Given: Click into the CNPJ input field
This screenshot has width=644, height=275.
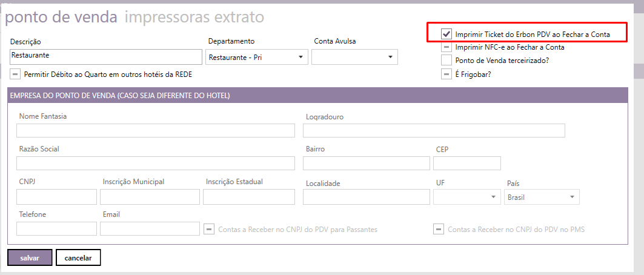Looking at the screenshot, I should click(56, 197).
